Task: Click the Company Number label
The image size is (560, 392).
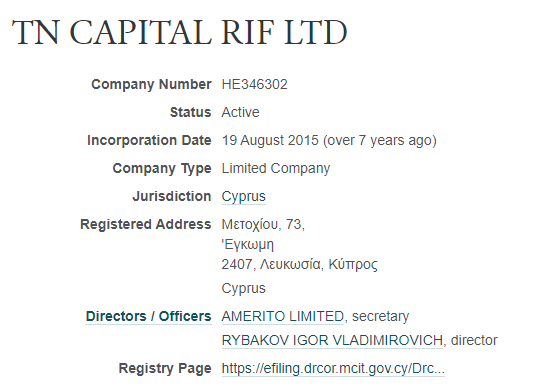Action: 151,85
